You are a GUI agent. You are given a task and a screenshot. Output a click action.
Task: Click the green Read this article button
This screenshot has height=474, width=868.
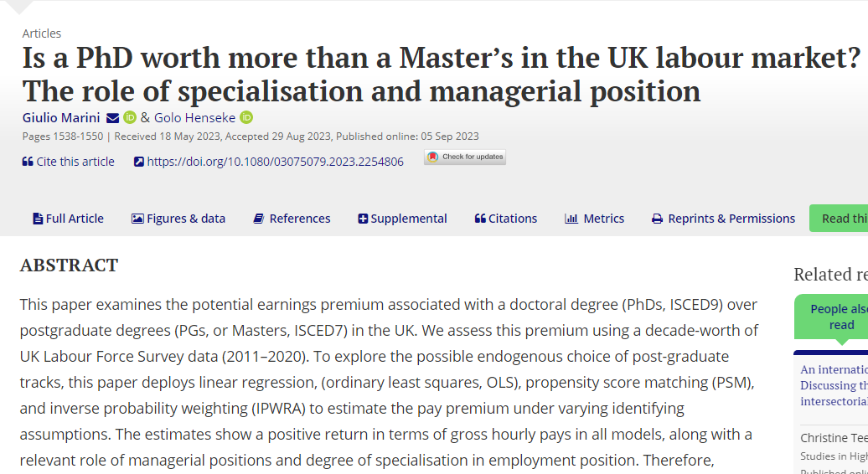coord(839,219)
